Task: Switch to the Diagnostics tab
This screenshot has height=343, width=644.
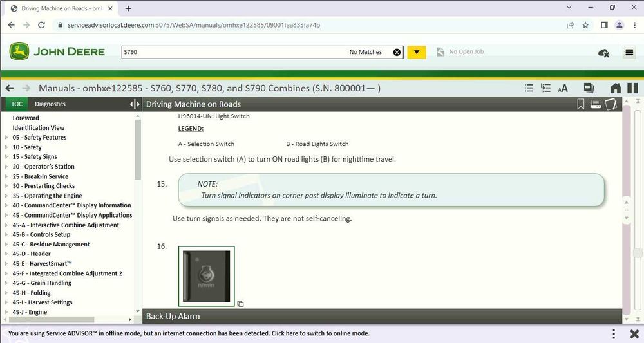Action: point(50,104)
